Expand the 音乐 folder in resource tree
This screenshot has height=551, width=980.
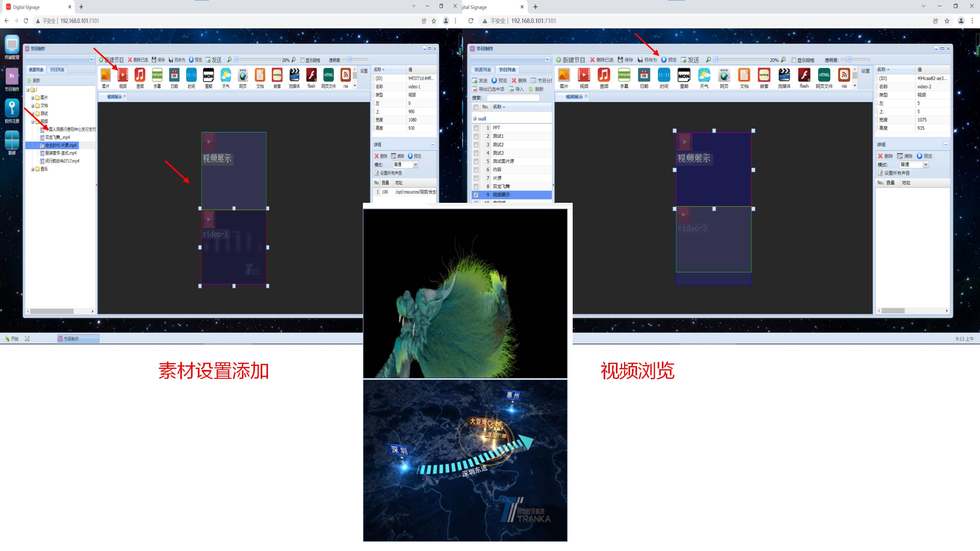(33, 169)
